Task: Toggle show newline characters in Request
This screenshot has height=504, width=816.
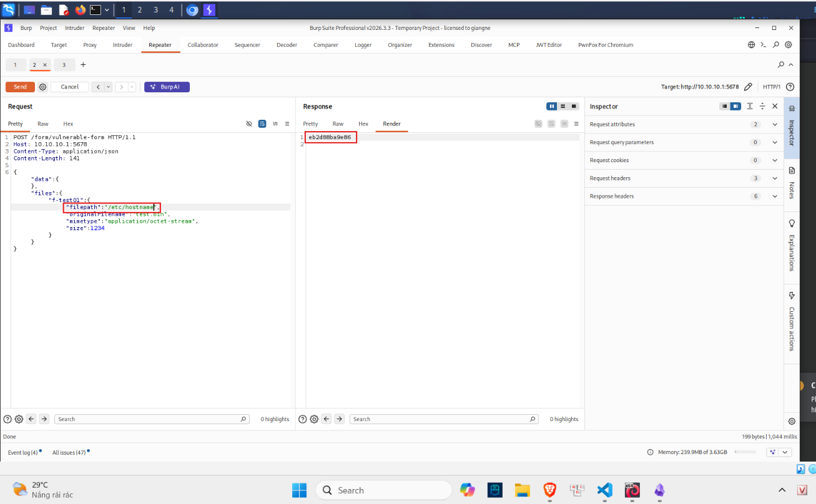Action: [x=275, y=124]
